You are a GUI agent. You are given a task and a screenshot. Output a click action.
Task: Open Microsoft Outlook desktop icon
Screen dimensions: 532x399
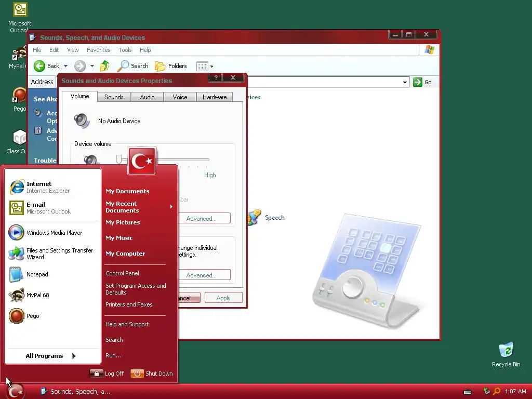20,18
